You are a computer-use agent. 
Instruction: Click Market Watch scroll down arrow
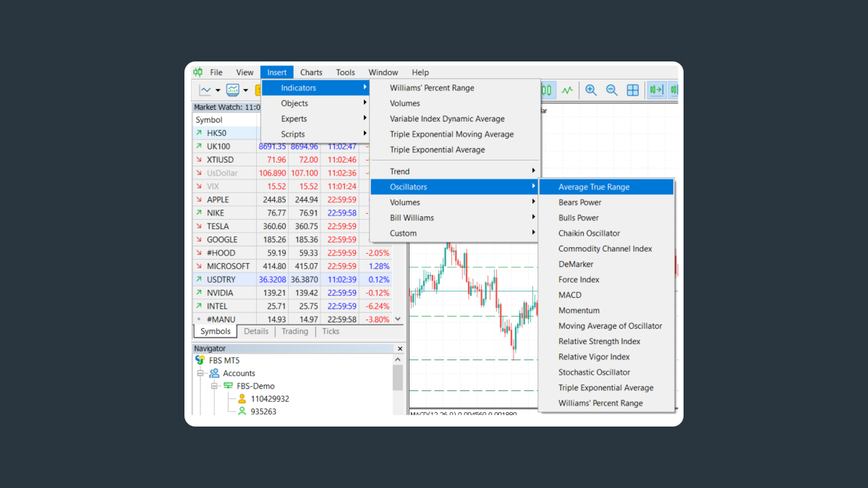(398, 319)
